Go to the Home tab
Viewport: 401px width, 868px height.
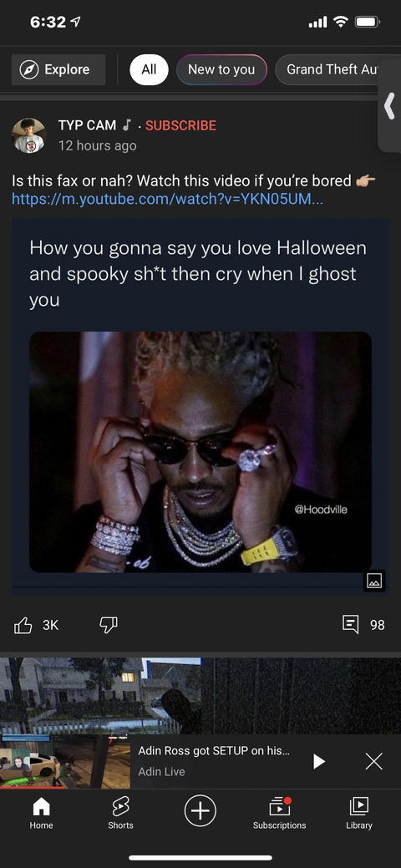pyautogui.click(x=41, y=814)
